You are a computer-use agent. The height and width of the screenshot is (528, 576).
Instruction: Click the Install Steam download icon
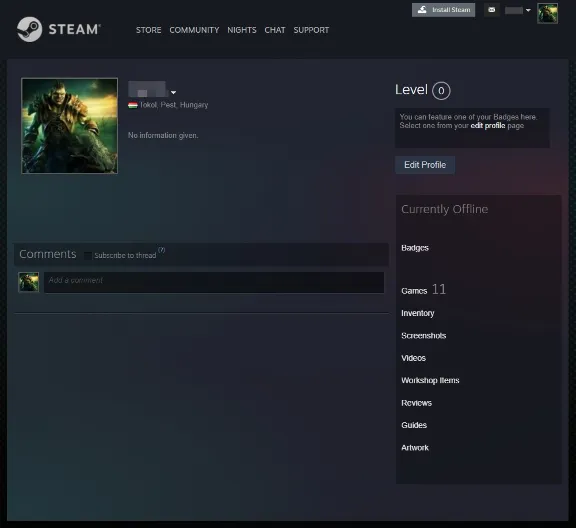click(x=422, y=10)
